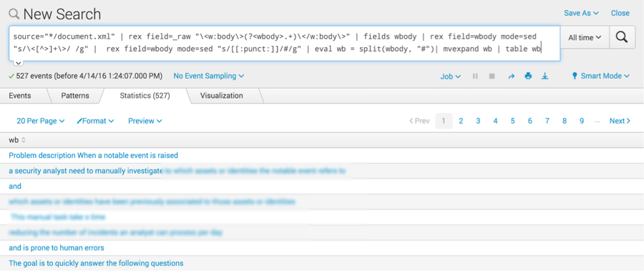The width and height of the screenshot is (644, 271).
Task: Select current page 1 in pagination
Action: (444, 121)
